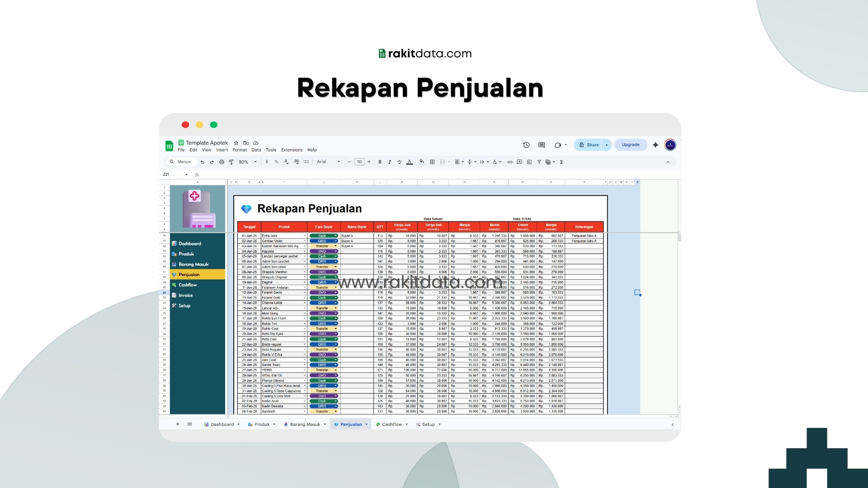The image size is (868, 488).
Task: Create a filter with funnel icon
Action: coord(539,162)
